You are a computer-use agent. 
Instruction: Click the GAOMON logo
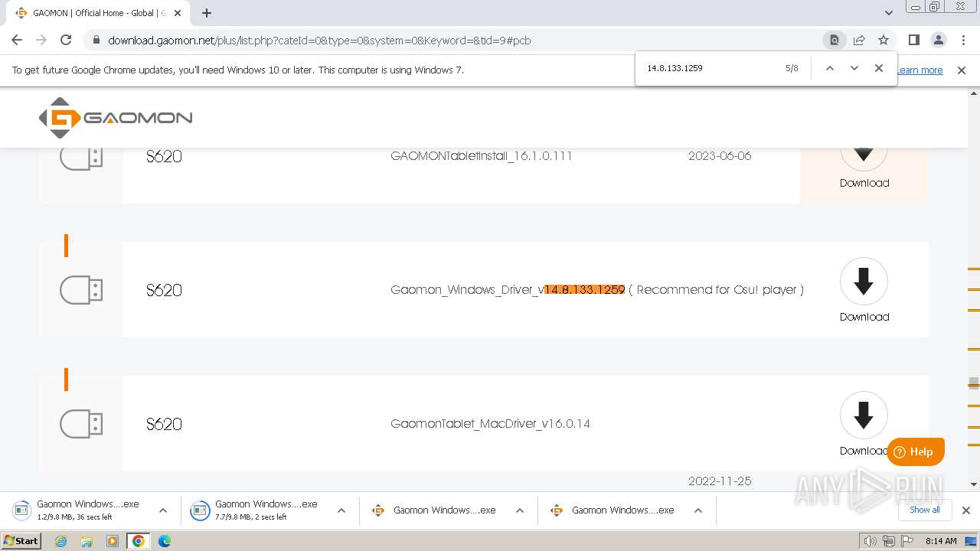point(116,118)
